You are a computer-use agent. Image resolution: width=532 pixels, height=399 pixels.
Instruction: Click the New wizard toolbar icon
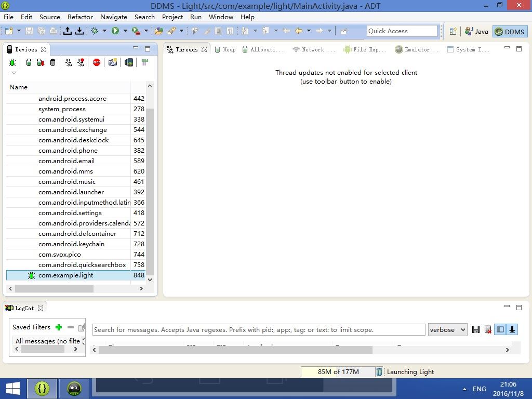(x=9, y=31)
